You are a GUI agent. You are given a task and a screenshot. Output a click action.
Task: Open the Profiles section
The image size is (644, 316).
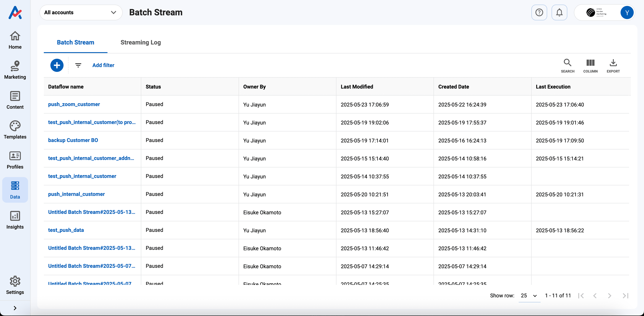[15, 160]
